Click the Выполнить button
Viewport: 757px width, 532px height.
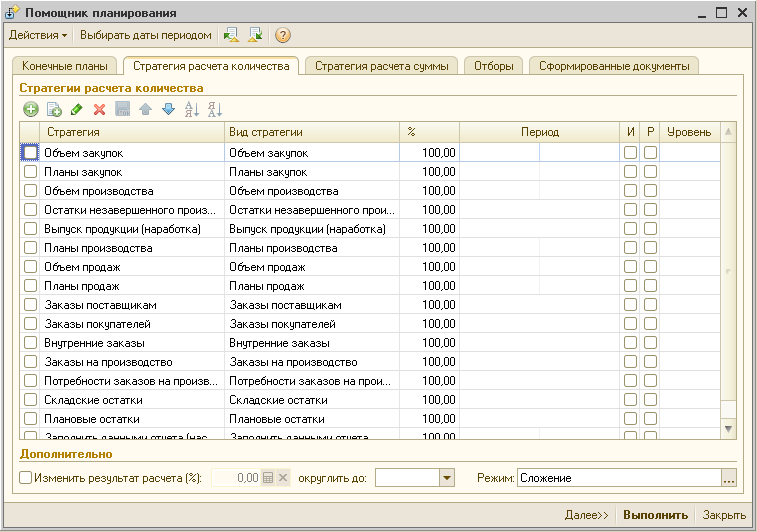click(x=655, y=515)
